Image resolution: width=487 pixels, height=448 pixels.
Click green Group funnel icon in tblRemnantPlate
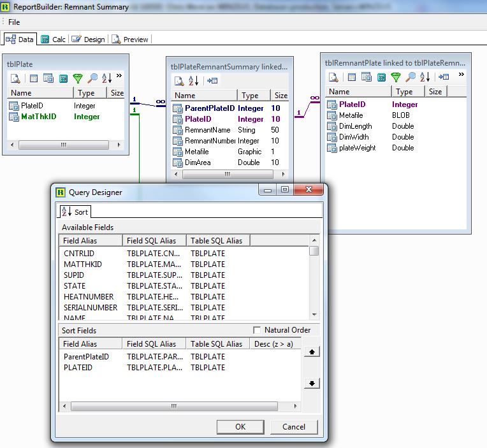click(396, 77)
